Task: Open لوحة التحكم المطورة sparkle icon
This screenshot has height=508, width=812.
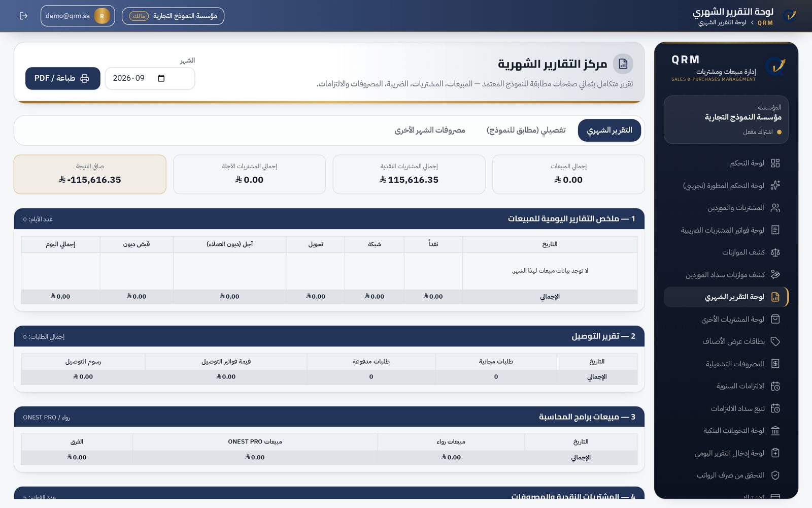Action: point(775,185)
